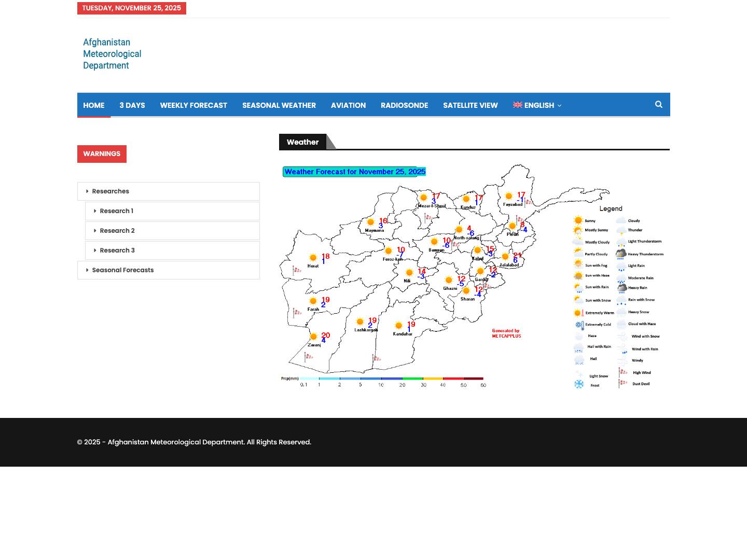The width and height of the screenshot is (747, 560).
Task: Click the precipitation color scale bar
Action: coord(393,378)
